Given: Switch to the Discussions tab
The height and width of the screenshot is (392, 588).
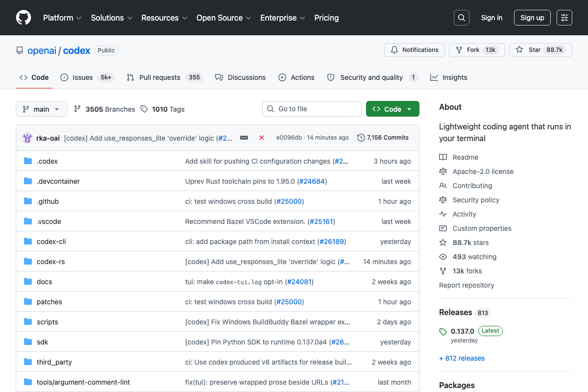Looking at the screenshot, I should point(240,77).
